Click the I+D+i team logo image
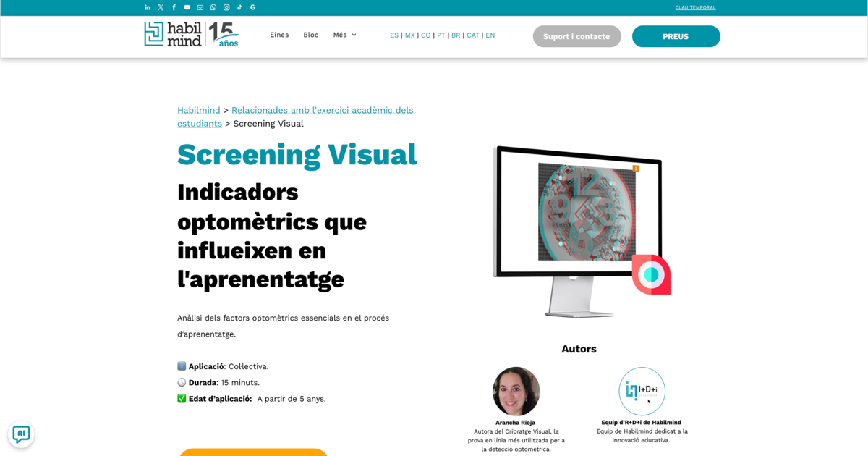This screenshot has height=456, width=868. click(x=642, y=391)
